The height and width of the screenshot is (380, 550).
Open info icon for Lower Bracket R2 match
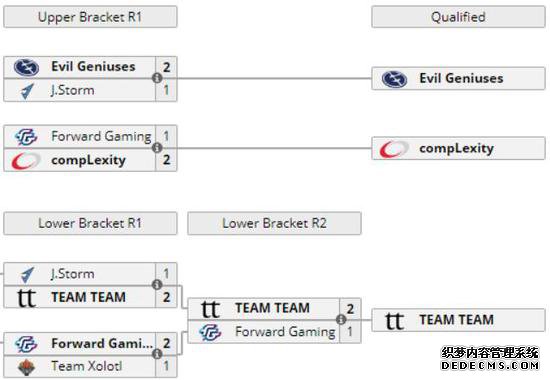click(x=341, y=320)
